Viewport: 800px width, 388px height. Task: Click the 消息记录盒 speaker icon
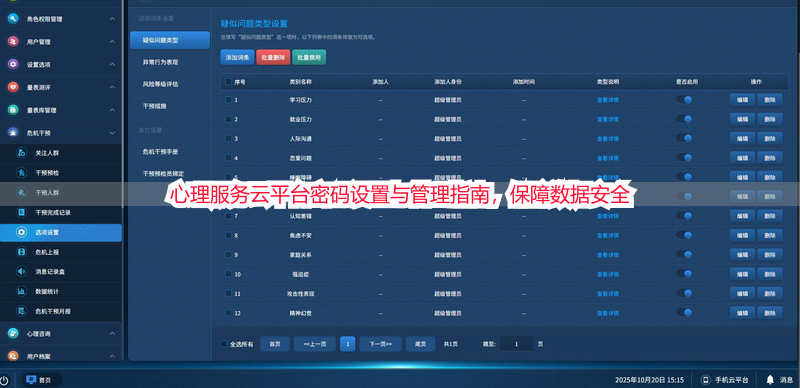click(21, 272)
